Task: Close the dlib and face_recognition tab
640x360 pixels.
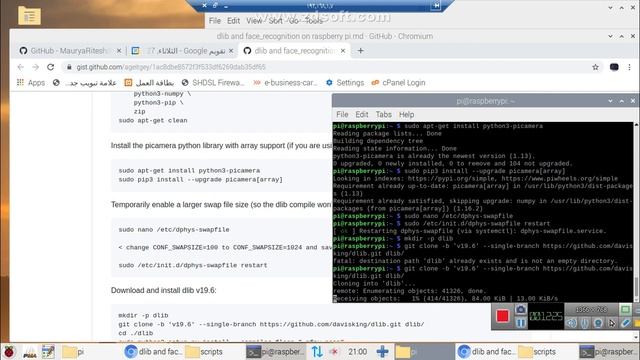Action: tap(343, 51)
